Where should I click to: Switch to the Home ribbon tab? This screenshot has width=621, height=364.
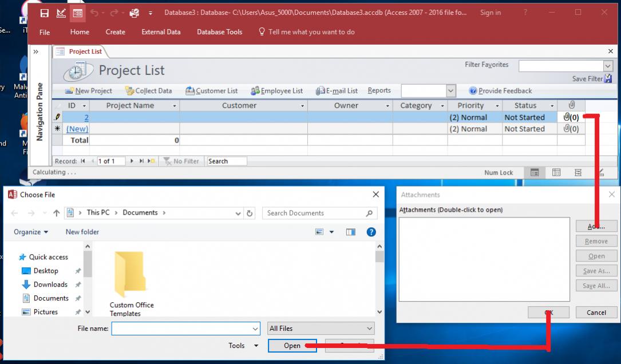(80, 32)
